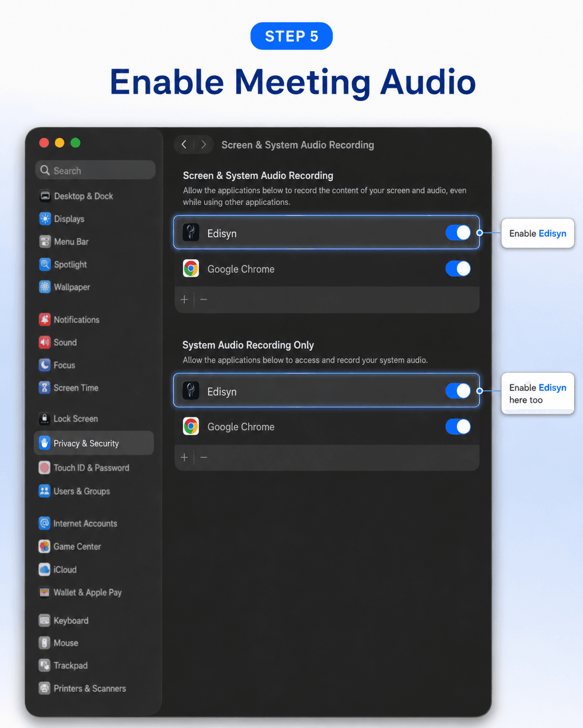Open the Trackpad sidebar icon

coord(45,665)
